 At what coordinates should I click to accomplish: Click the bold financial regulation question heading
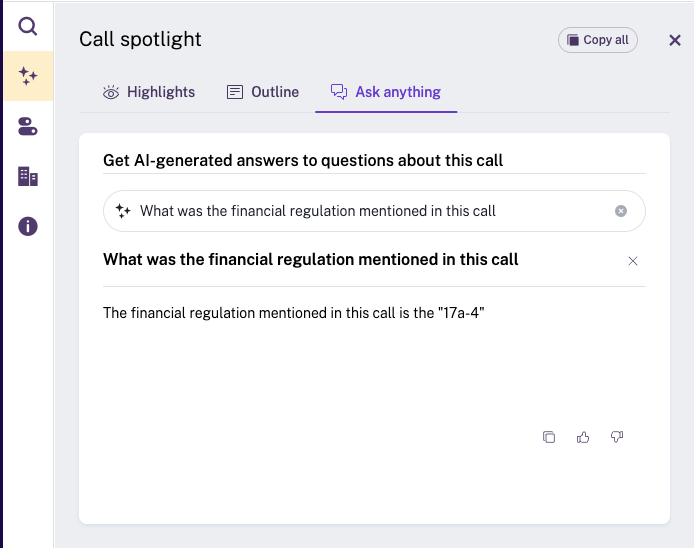click(310, 259)
